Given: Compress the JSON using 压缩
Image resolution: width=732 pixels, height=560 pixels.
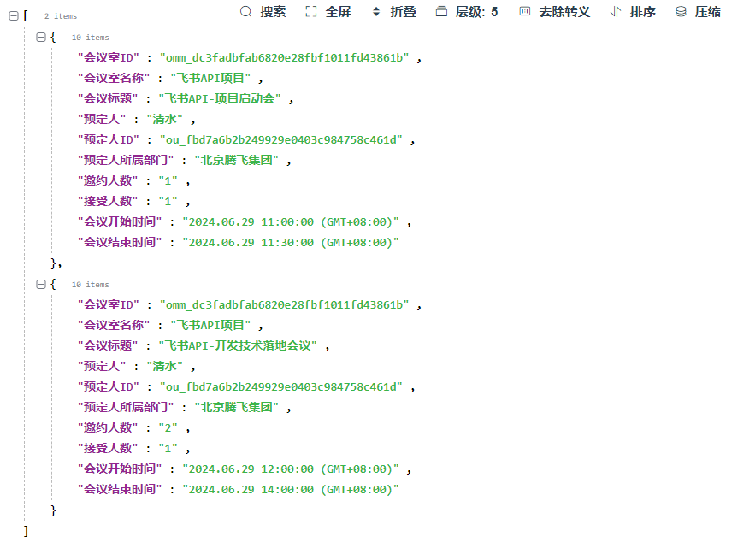Looking at the screenshot, I should [x=682, y=12].
